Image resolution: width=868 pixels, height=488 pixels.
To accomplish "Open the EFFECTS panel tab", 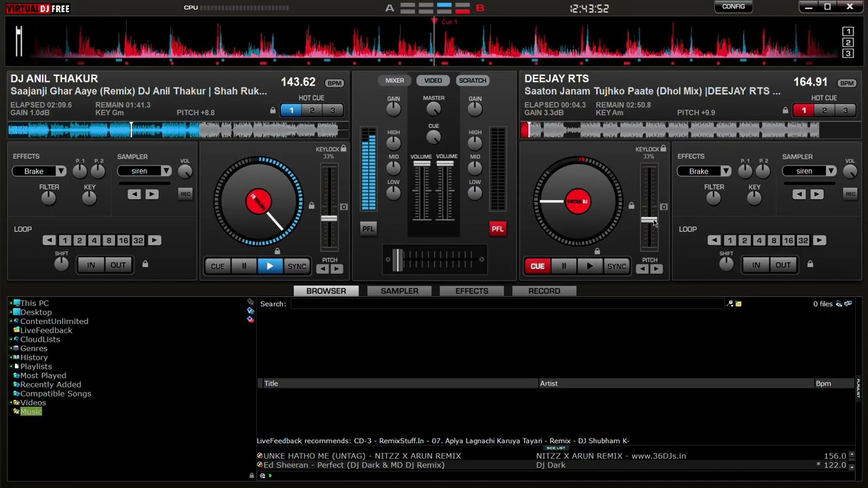I will pos(471,291).
